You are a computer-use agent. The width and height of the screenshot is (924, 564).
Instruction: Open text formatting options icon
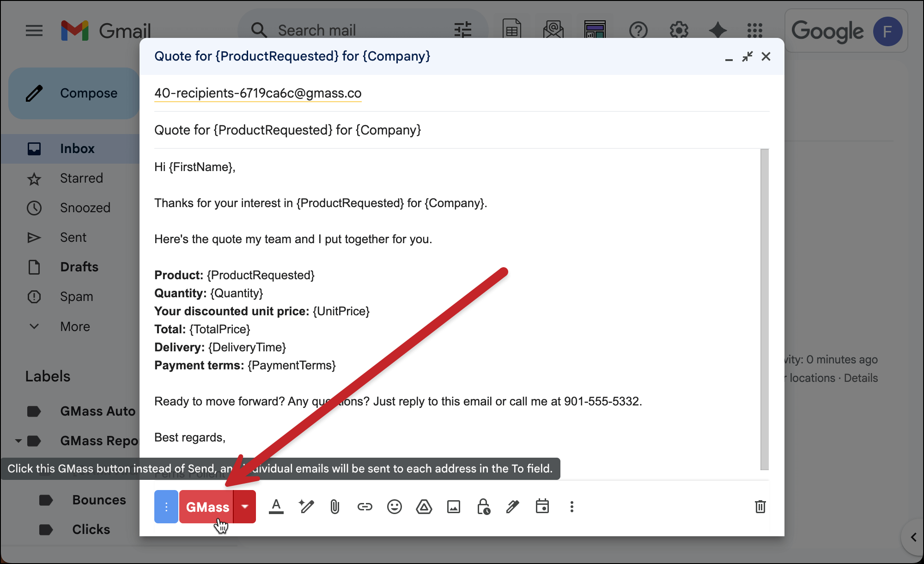point(276,507)
